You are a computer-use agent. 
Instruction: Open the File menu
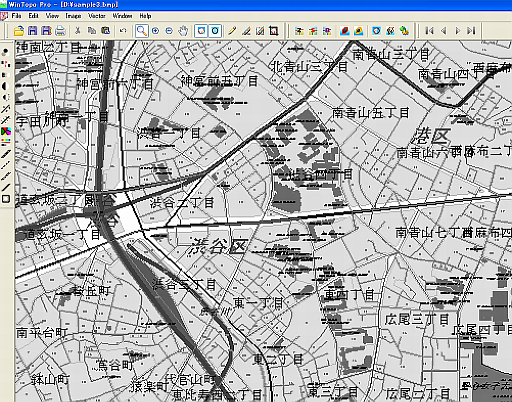point(16,16)
